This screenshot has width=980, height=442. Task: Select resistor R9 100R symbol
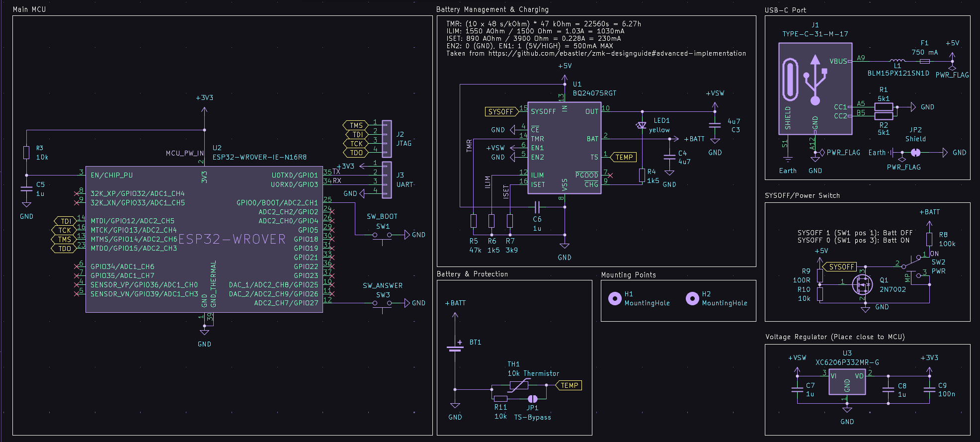(x=820, y=275)
